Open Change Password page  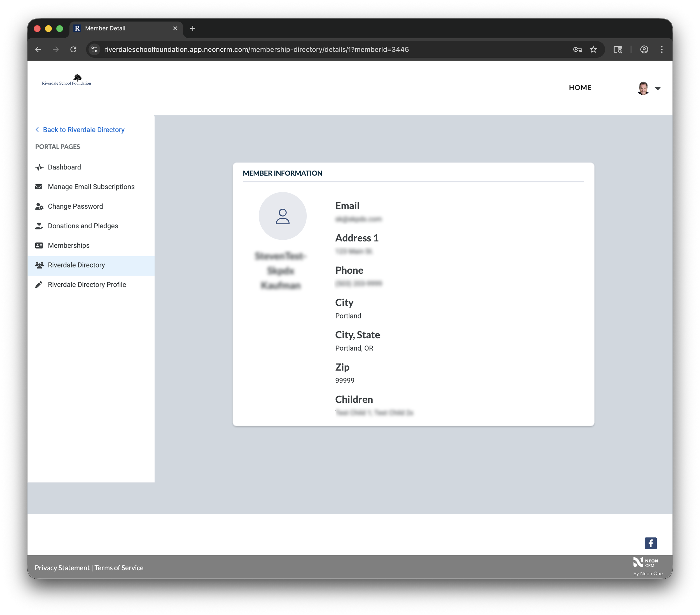(x=75, y=206)
